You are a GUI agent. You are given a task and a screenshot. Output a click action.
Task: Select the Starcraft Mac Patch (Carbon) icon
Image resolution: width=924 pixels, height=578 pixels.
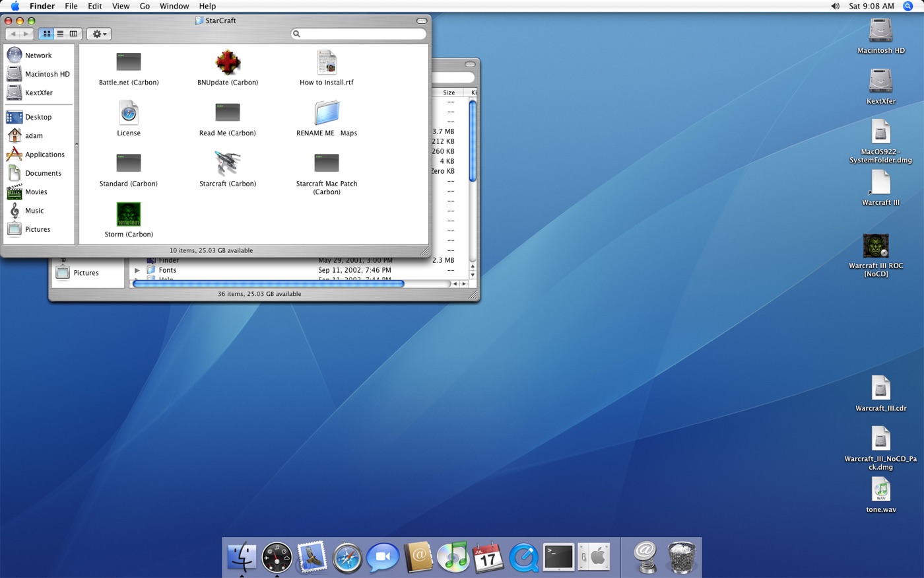point(327,163)
